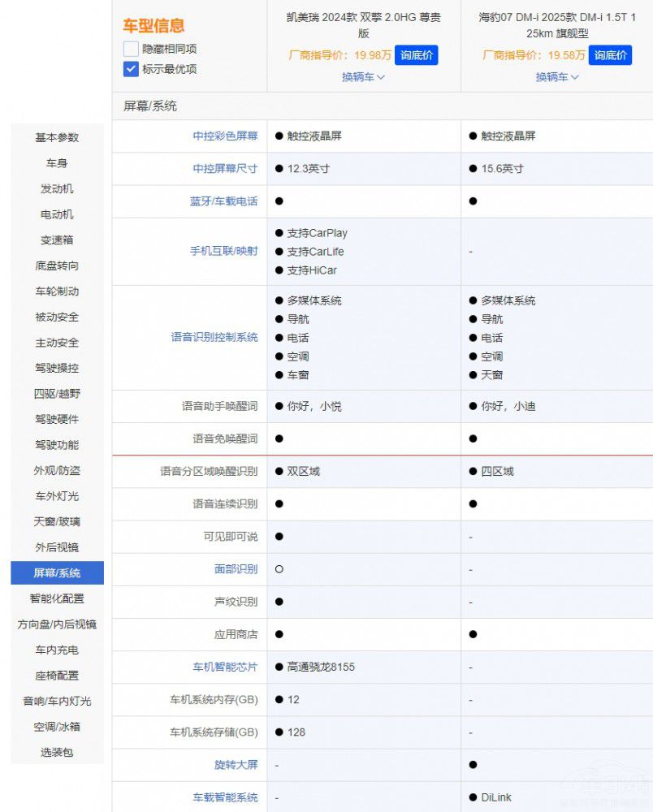Expand 换辆车 dropdown for 海豹07 DM-i
This screenshot has height=812, width=653.
[x=557, y=77]
